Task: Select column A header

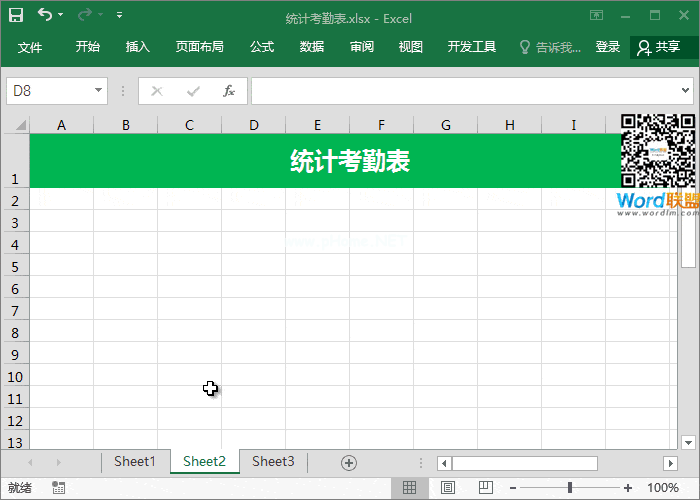Action: coord(62,125)
